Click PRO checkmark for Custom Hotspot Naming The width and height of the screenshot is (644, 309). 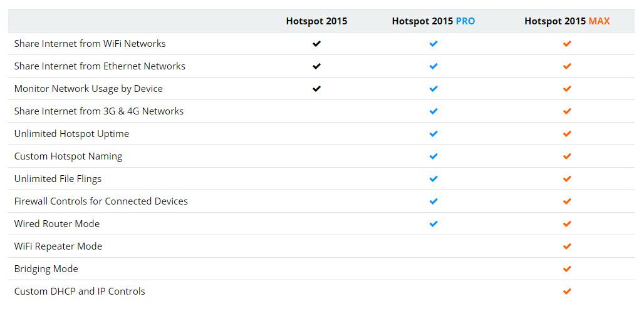(x=434, y=156)
